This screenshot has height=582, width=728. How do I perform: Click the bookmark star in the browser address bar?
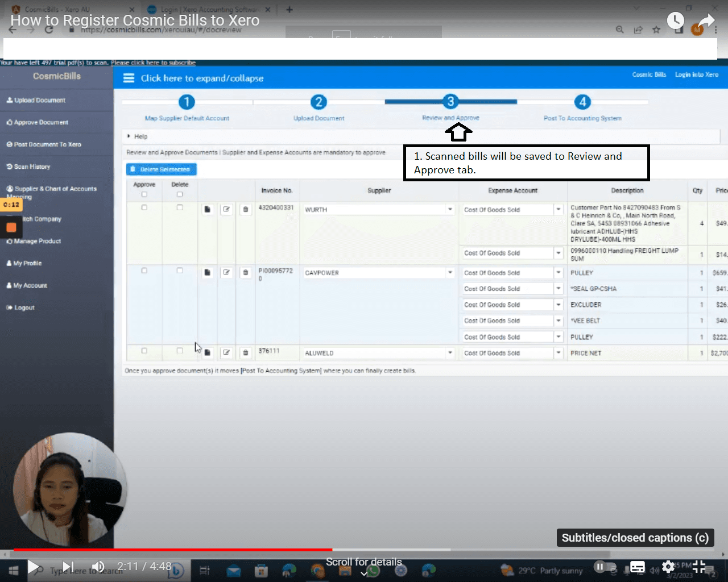point(656,30)
